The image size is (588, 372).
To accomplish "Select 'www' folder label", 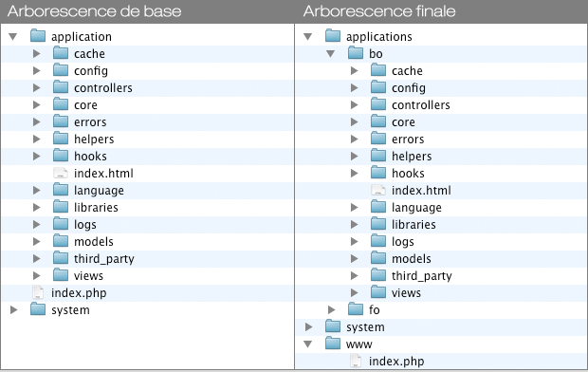I will click(x=358, y=344).
